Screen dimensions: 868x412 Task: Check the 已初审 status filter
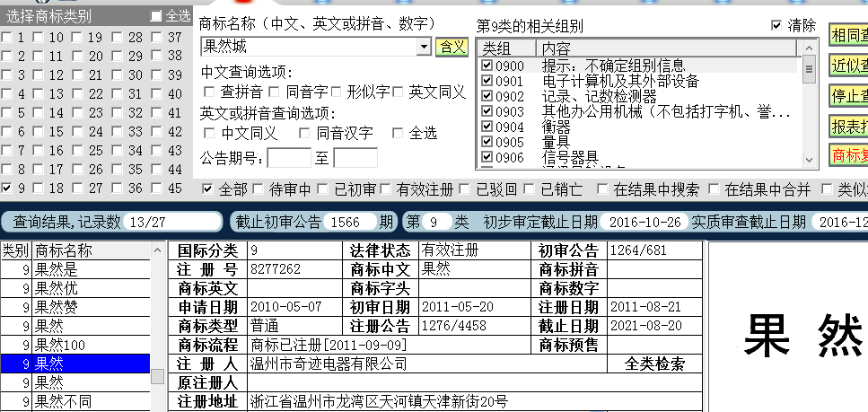tap(323, 189)
